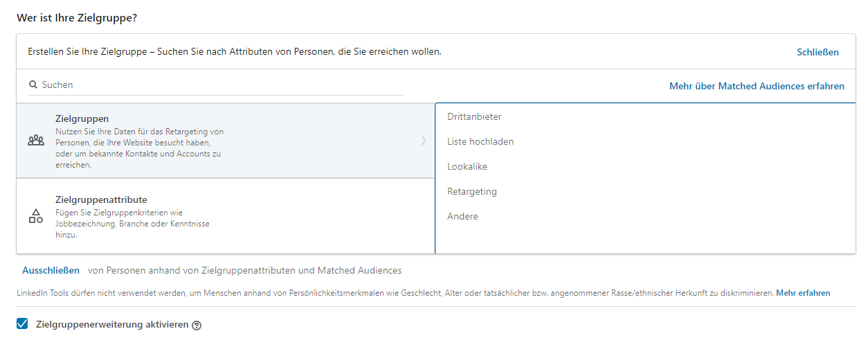Click the people icon for Zielgruppen
Image resolution: width=868 pixels, height=347 pixels.
coord(36,141)
